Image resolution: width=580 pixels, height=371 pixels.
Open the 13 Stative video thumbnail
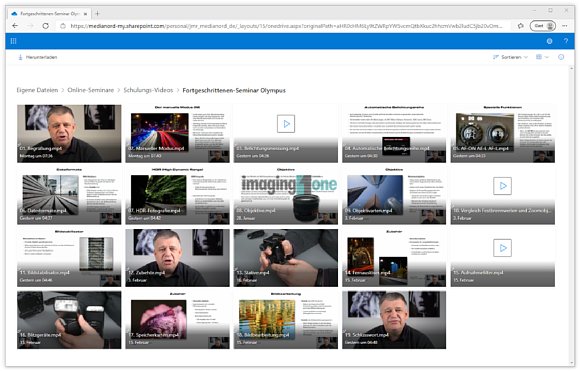[286, 258]
